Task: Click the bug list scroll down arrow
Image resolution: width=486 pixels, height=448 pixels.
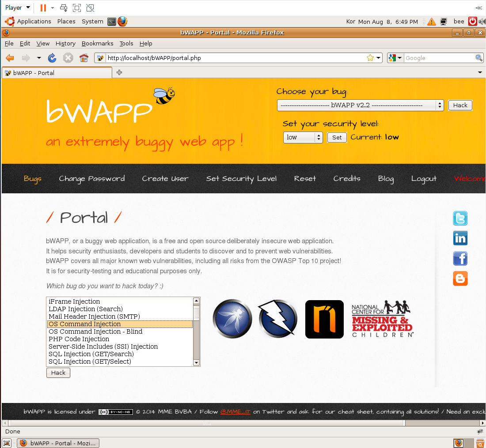Action: click(196, 362)
